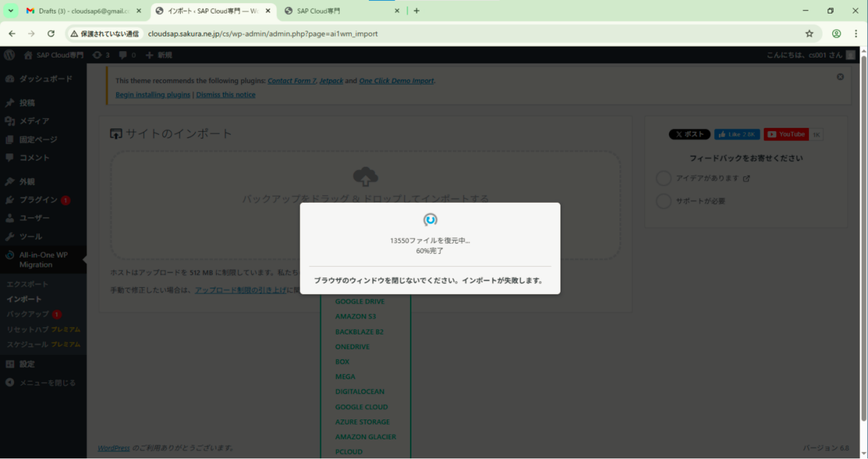Open the updates indicator showing 3
Viewport: 868px width, 459px height.
[x=101, y=55]
